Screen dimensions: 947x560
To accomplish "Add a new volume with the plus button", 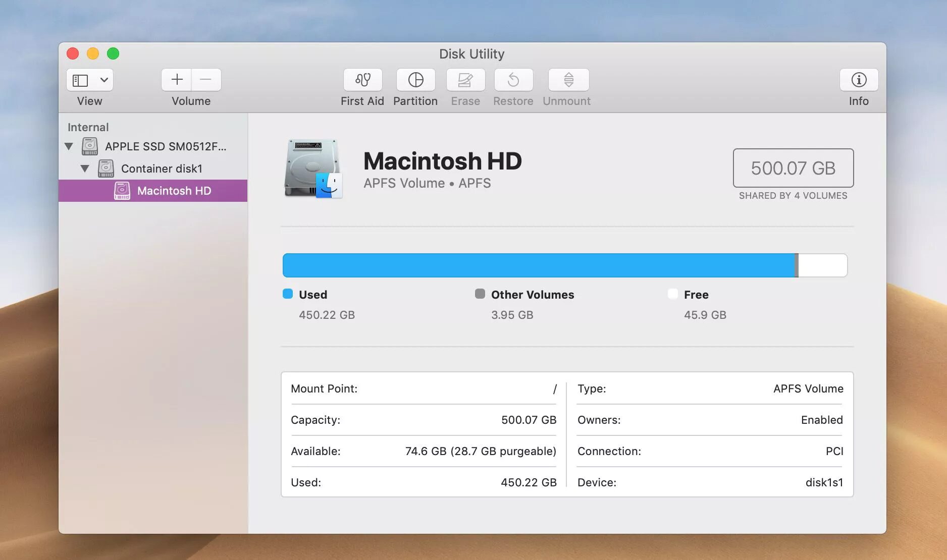I will 177,80.
